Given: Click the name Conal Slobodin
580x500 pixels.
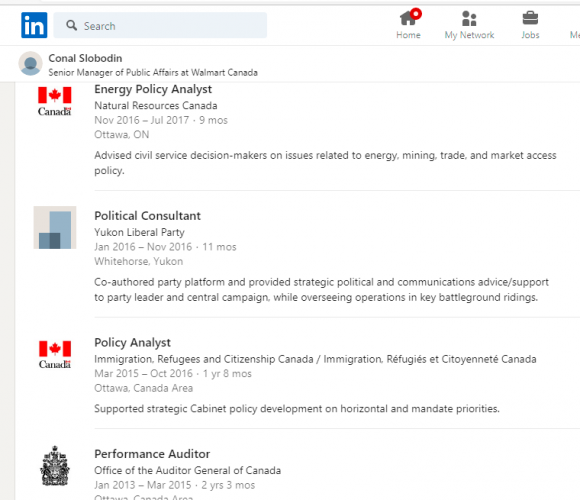Looking at the screenshot, I should 85,58.
